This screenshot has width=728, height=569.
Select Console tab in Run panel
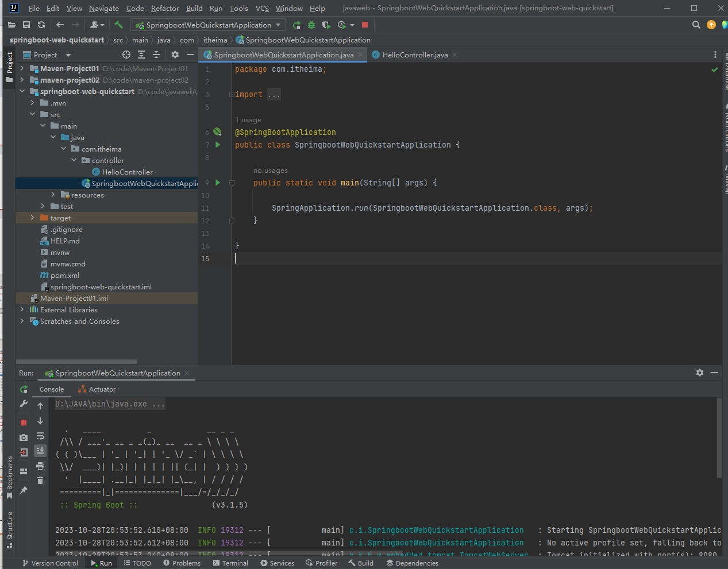(52, 389)
